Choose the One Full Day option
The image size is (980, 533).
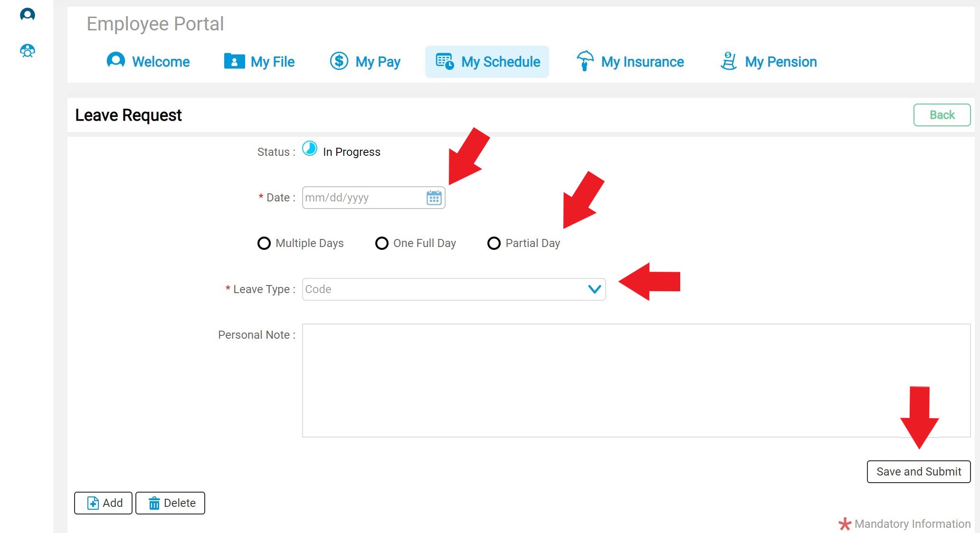click(x=382, y=243)
